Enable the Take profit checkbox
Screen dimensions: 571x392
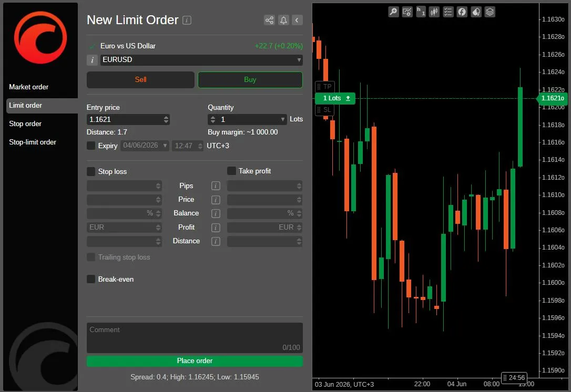click(231, 171)
